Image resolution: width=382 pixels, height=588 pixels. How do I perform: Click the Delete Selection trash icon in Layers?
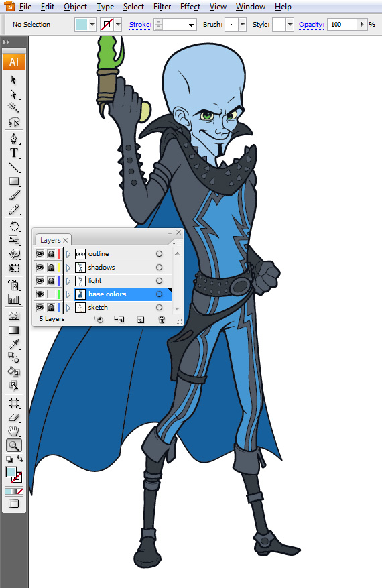click(162, 320)
